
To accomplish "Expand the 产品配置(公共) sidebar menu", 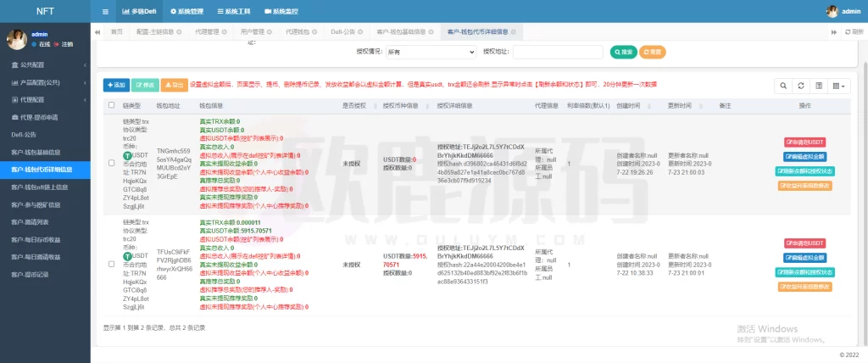I will 45,82.
